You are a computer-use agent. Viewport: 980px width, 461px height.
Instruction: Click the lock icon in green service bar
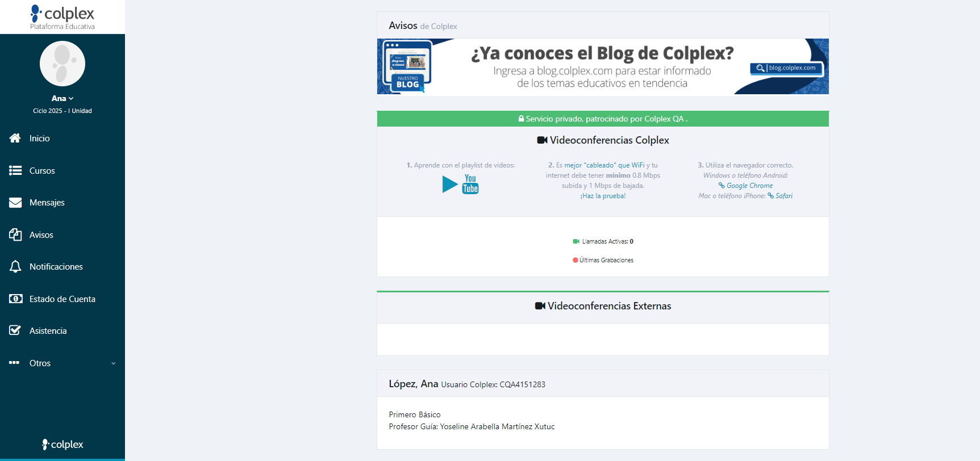pos(521,119)
